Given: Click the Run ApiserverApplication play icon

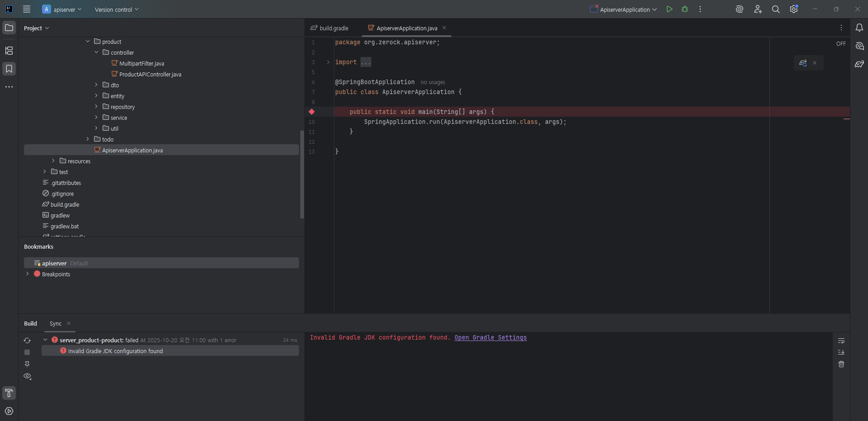Looking at the screenshot, I should pyautogui.click(x=669, y=9).
